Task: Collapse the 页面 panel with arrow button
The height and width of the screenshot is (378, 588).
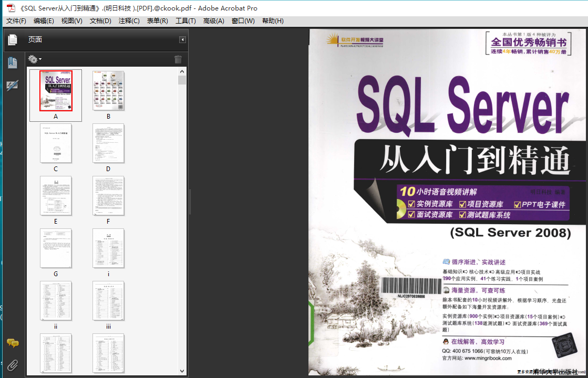Action: pos(182,40)
